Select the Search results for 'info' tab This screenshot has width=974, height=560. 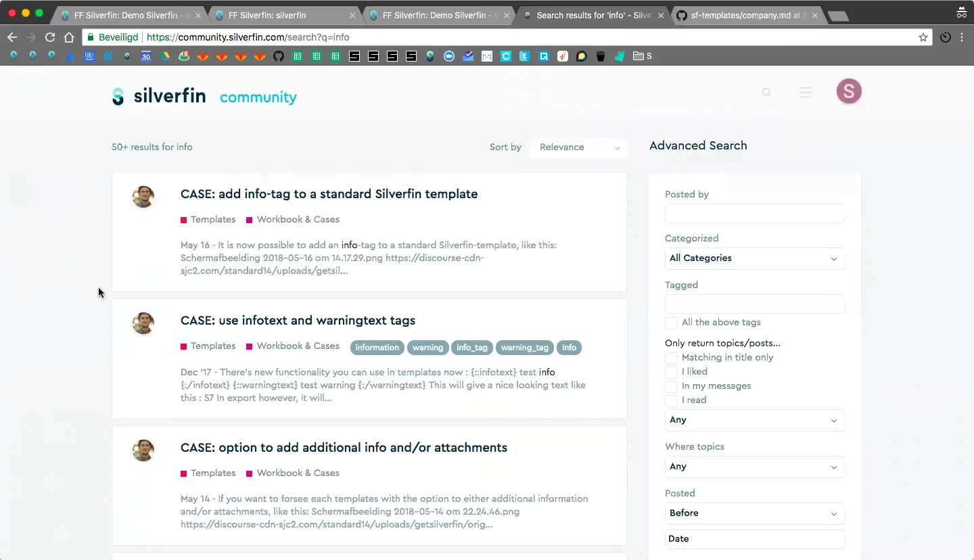coord(593,15)
